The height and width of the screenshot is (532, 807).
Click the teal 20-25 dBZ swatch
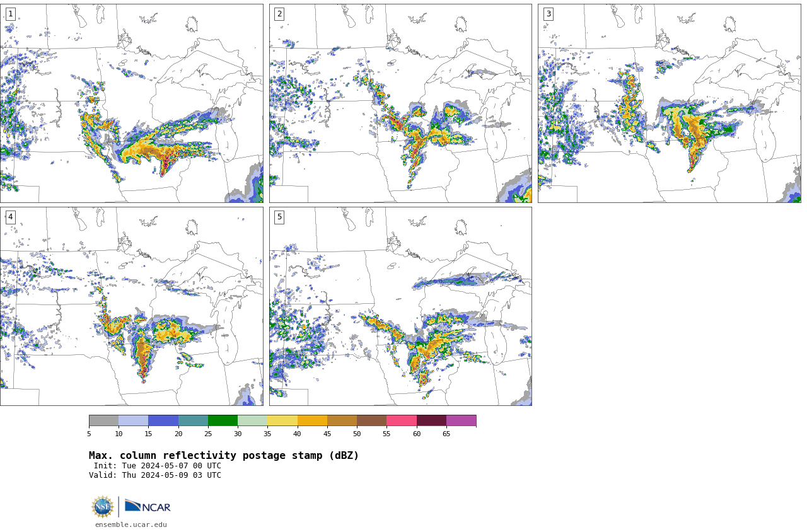pos(193,420)
